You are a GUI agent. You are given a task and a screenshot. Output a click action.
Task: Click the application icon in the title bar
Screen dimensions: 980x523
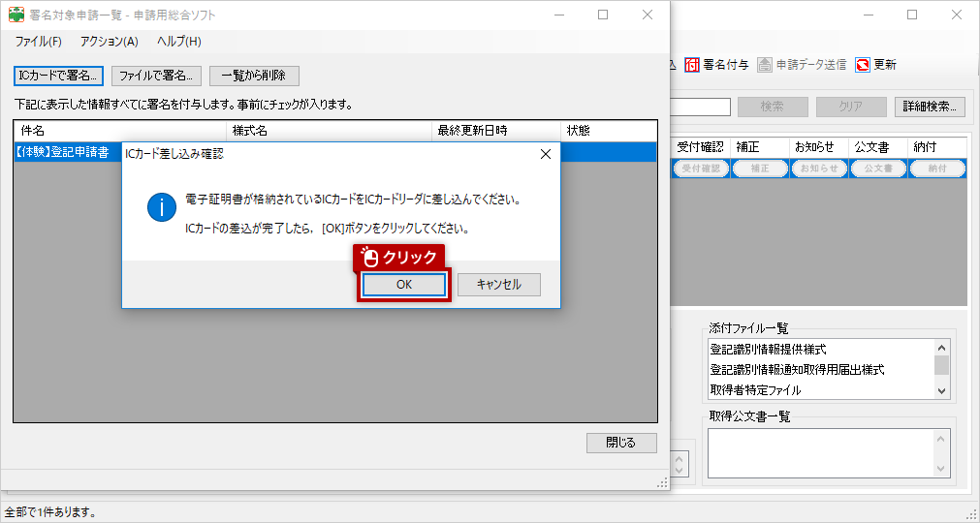click(x=16, y=15)
